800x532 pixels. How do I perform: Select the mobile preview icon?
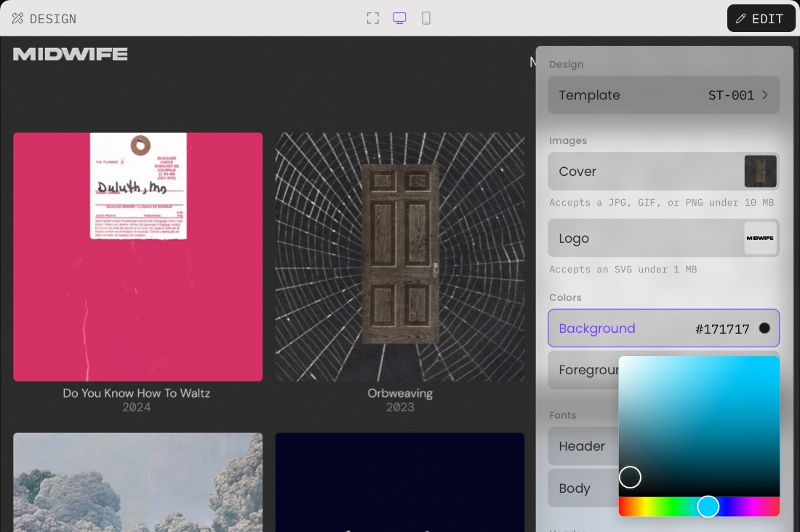click(x=426, y=18)
